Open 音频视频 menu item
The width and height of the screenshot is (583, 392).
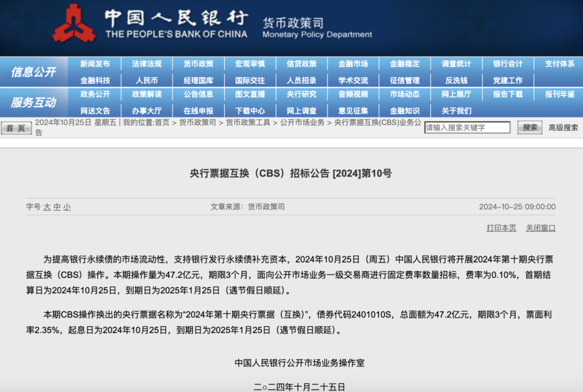click(x=353, y=94)
